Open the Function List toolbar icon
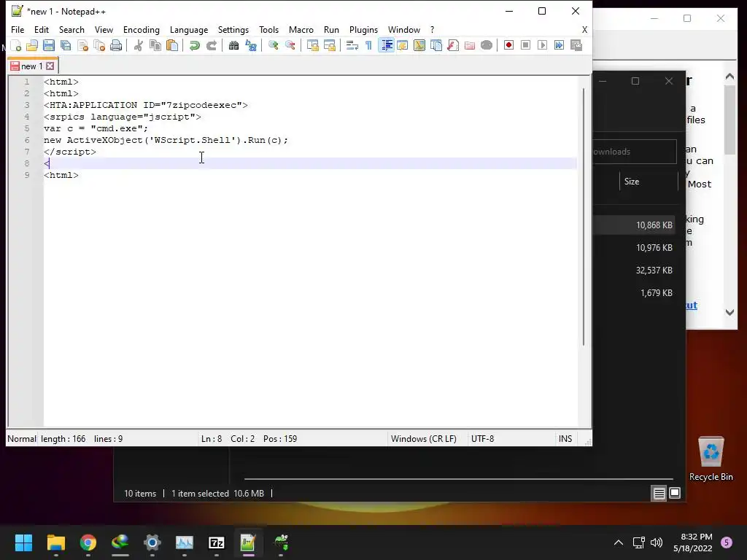This screenshot has height=560, width=747. tap(452, 45)
